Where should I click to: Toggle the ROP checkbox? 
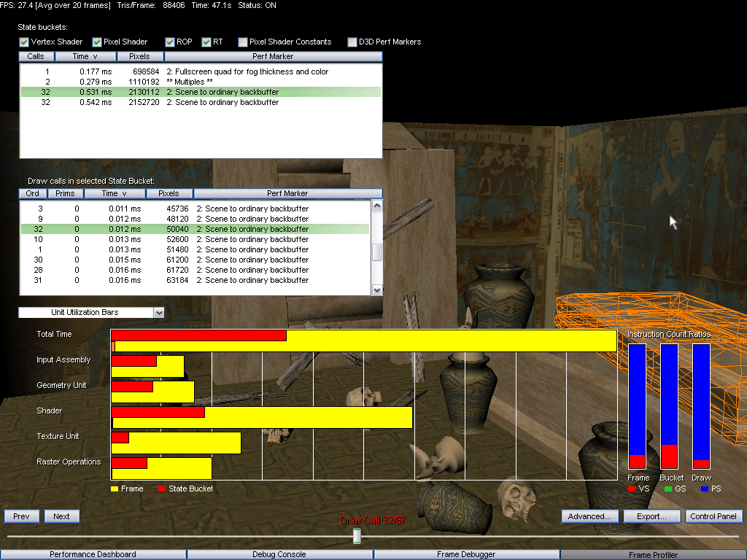(x=169, y=42)
